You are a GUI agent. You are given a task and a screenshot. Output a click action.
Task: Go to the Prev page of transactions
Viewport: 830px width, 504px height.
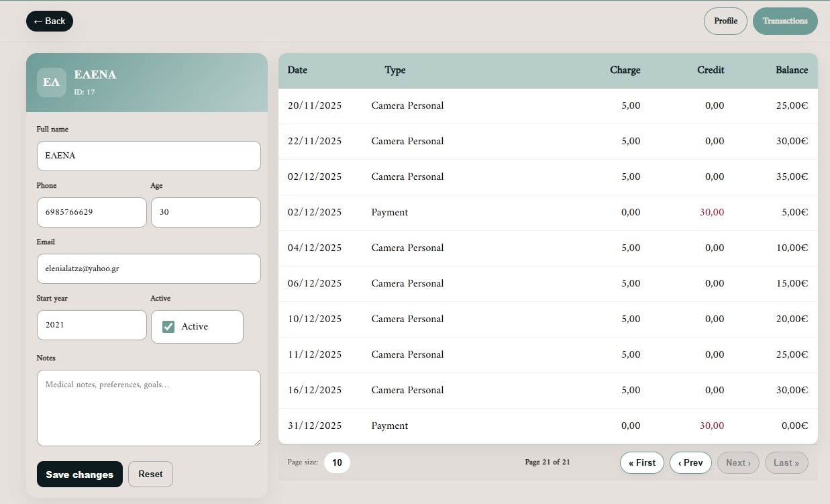[x=690, y=462]
